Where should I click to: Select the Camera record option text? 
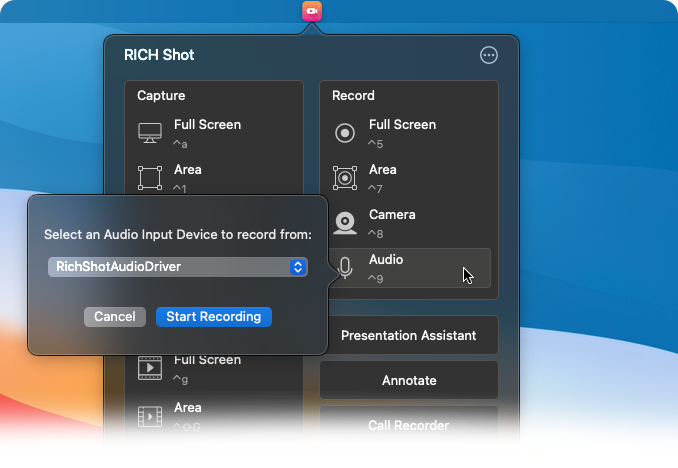tap(392, 215)
